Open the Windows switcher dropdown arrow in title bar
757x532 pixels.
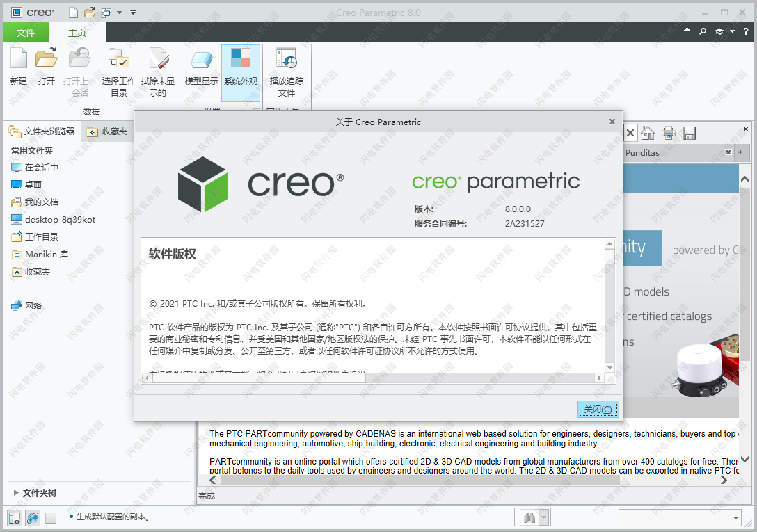pyautogui.click(x=119, y=13)
